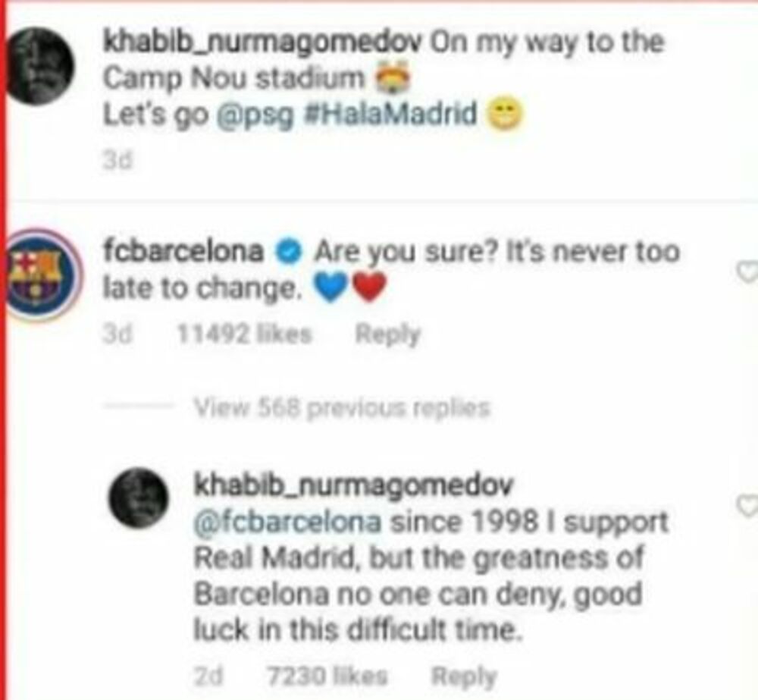Like the fcbarcelona comment with heart icon
This screenshot has height=700, width=758.
[x=747, y=272]
